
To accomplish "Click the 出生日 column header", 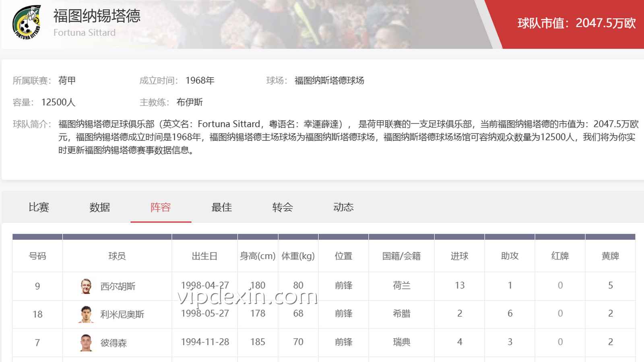I will (205, 256).
